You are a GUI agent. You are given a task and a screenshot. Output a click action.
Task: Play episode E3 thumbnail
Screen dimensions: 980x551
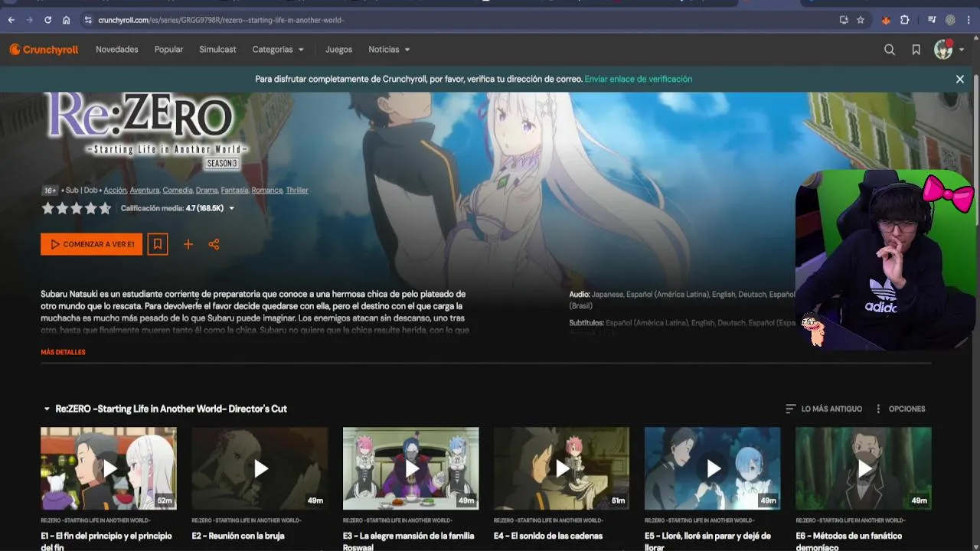pyautogui.click(x=411, y=468)
